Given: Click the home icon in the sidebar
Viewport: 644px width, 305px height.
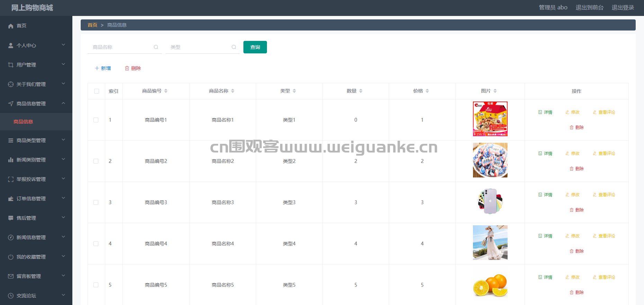Looking at the screenshot, I should (x=11, y=26).
